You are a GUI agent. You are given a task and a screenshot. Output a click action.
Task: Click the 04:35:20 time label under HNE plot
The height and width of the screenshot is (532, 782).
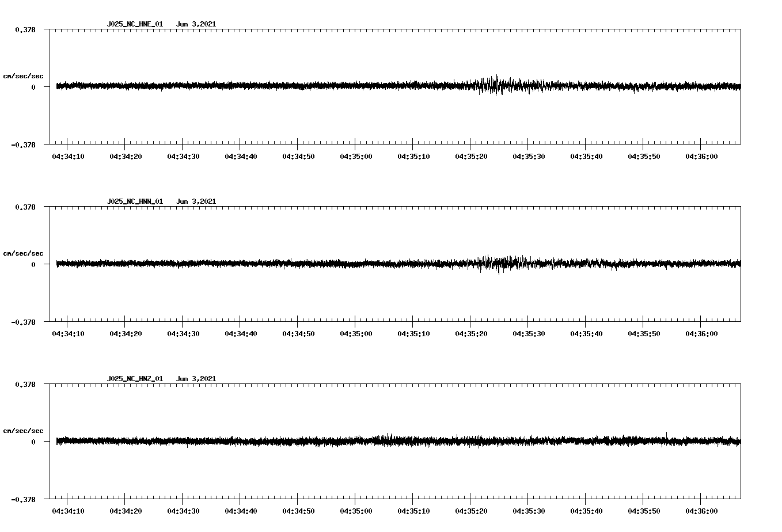coord(471,157)
